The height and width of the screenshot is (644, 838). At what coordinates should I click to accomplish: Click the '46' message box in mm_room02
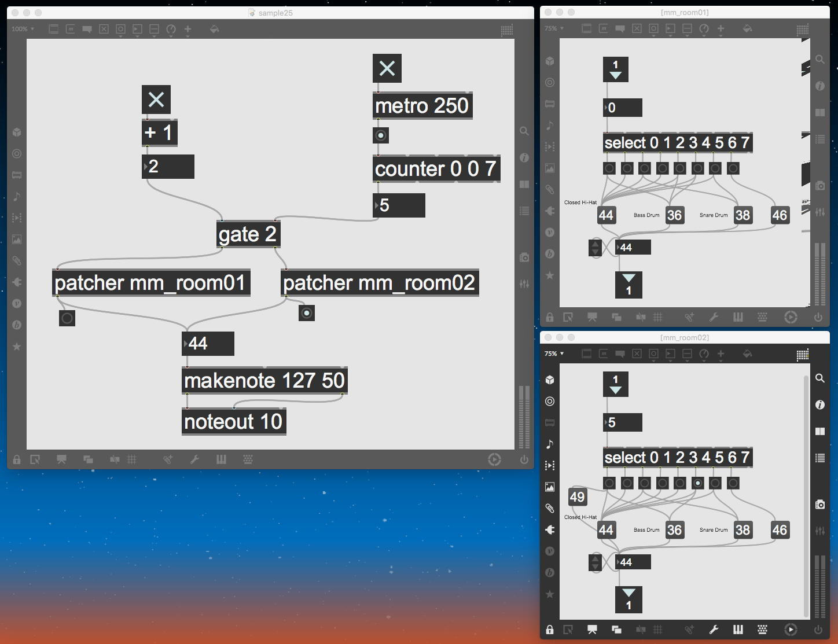pos(780,530)
